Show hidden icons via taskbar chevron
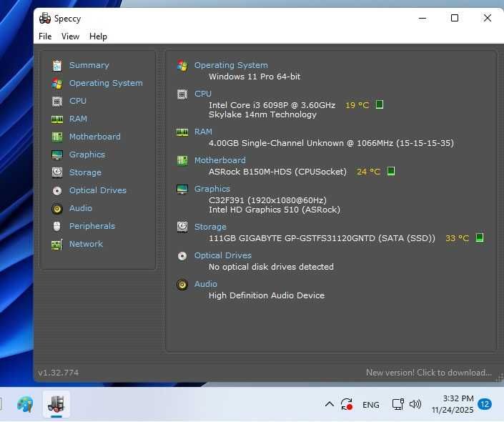 330,404
